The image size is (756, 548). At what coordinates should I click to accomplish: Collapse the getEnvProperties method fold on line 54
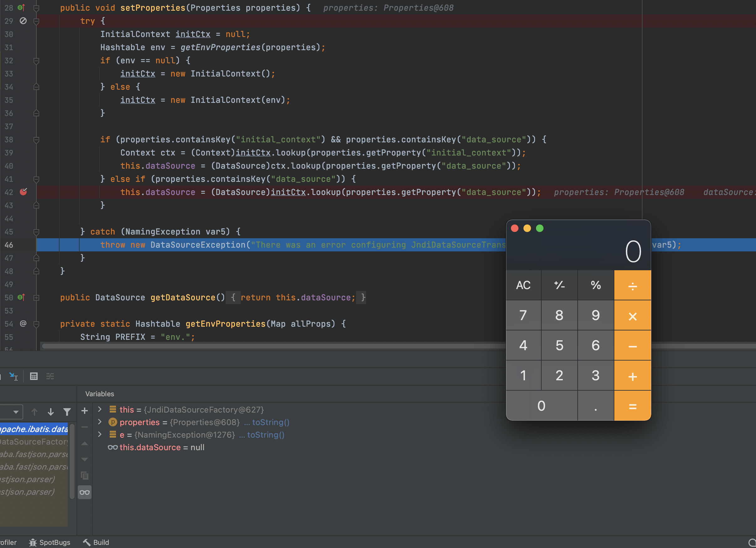[x=36, y=324]
